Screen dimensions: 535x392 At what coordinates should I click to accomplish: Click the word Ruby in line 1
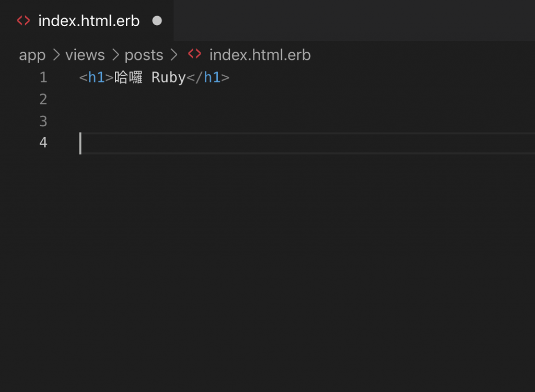pyautogui.click(x=169, y=78)
